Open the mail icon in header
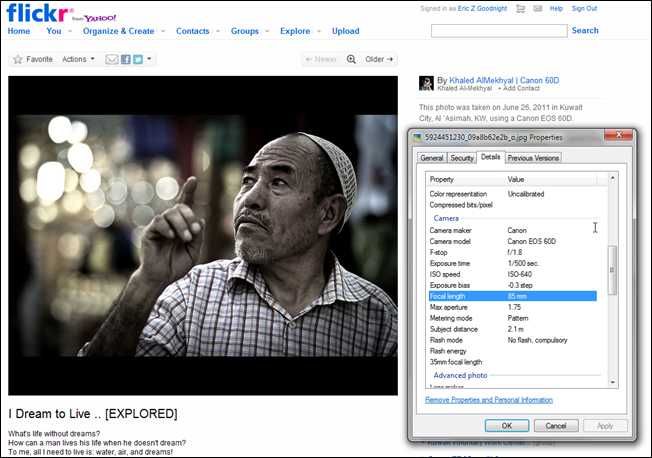This screenshot has width=652, height=458. click(x=538, y=8)
